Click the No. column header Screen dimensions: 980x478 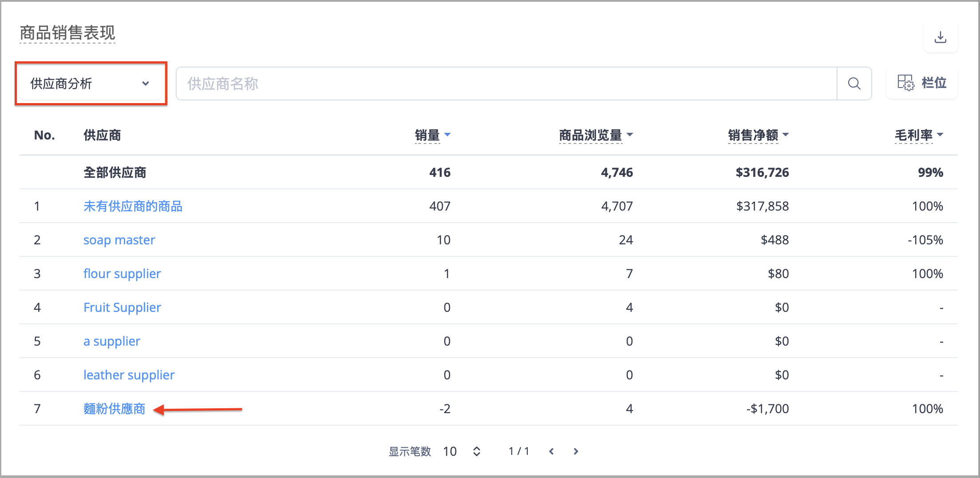[x=44, y=135]
